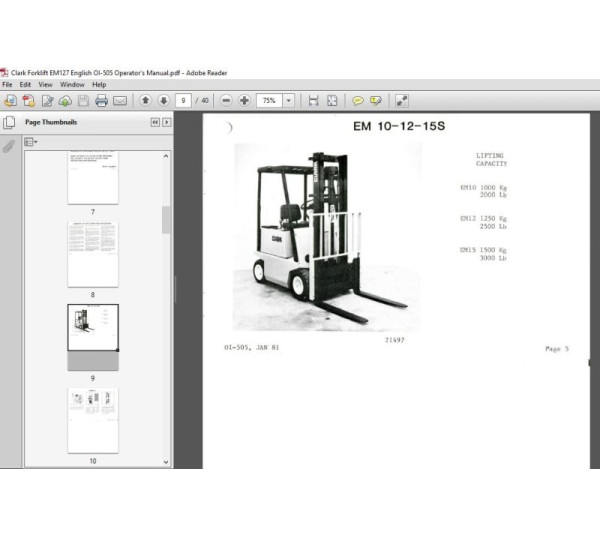The width and height of the screenshot is (600, 536).
Task: Collapse the Page Thumbnails pane
Action: (x=155, y=123)
